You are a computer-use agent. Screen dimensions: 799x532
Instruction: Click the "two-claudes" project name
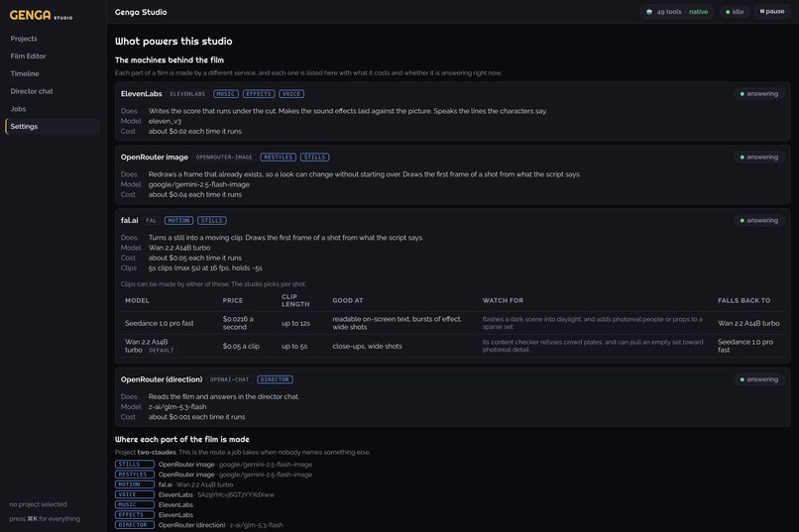[x=157, y=452]
